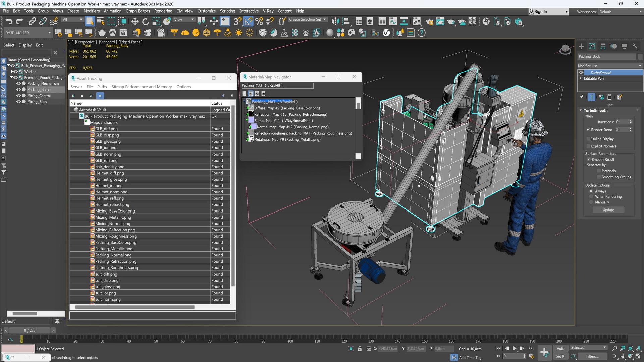
Task: Toggle TurboSmooth modifier eye icon
Action: tap(581, 73)
